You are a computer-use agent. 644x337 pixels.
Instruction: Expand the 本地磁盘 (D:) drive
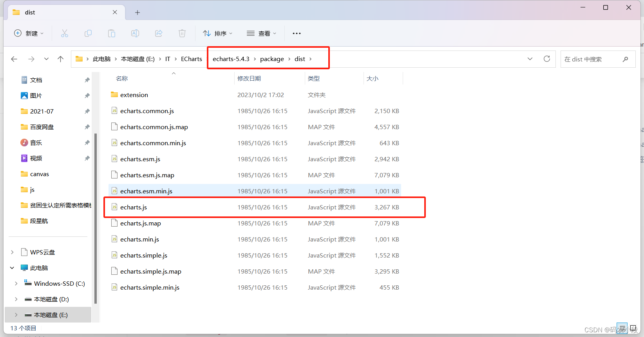(16, 299)
